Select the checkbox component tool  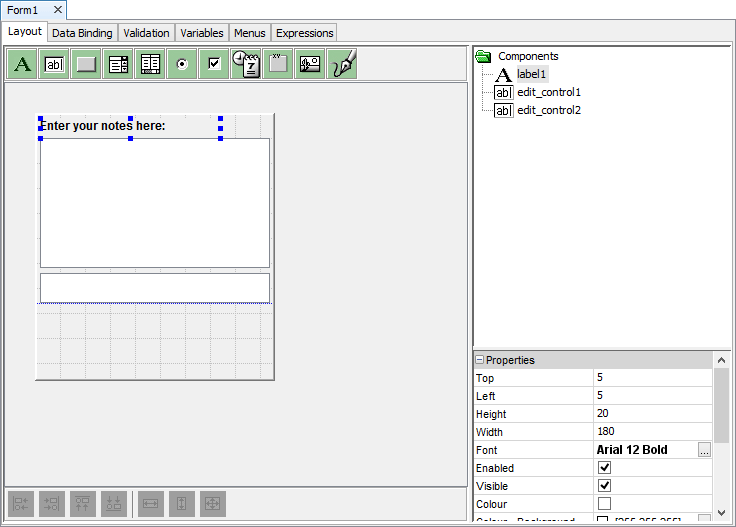coord(214,64)
